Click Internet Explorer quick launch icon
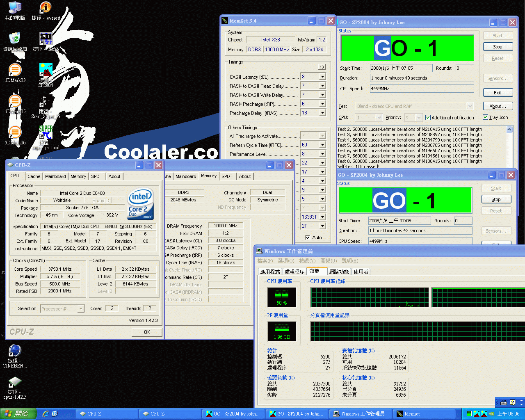Viewport: 525px width, 420px height. [46, 414]
